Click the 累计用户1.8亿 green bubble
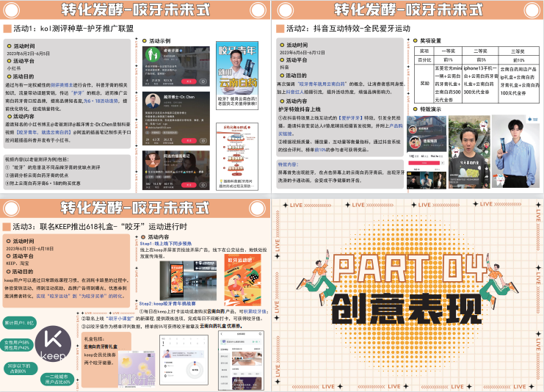 click(19, 322)
